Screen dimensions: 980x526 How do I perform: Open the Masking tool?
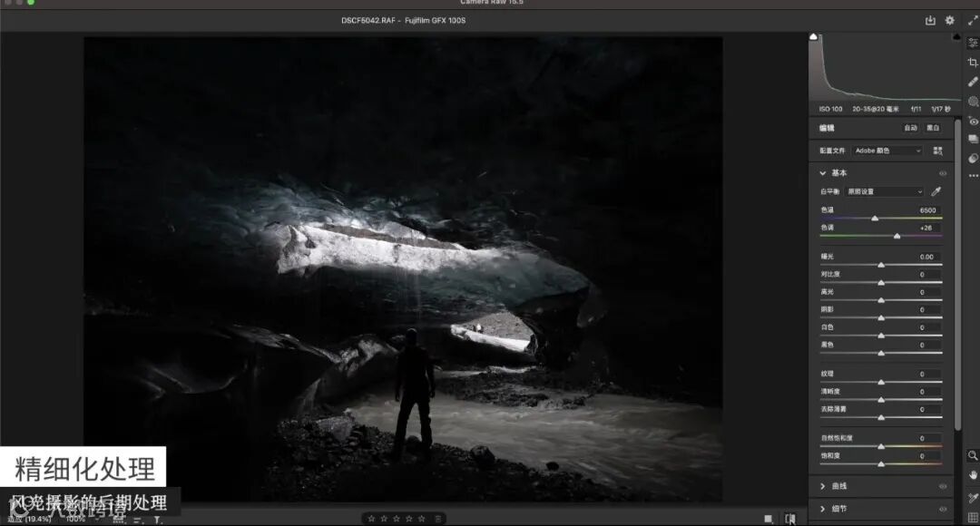pos(973,102)
